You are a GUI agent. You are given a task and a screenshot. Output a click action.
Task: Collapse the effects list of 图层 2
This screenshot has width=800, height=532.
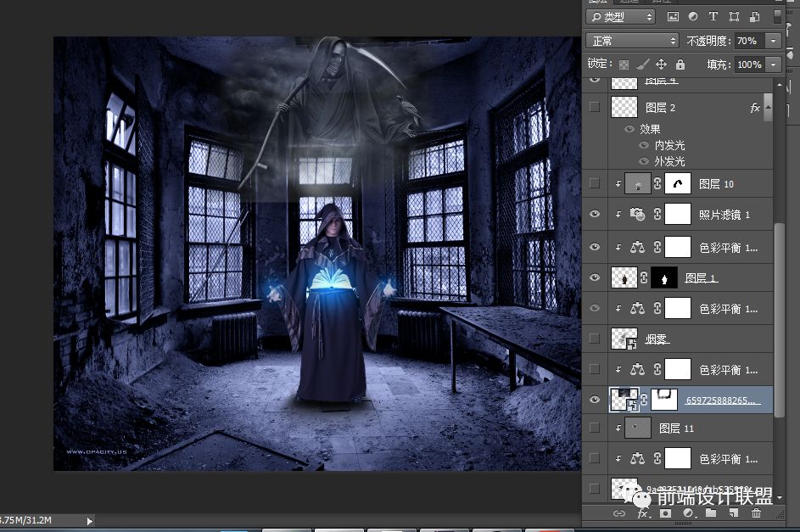[768, 107]
